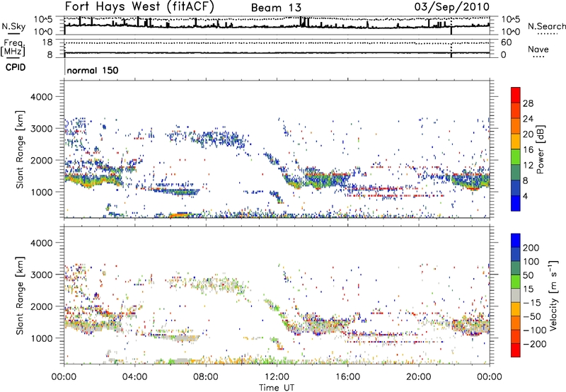The height and width of the screenshot is (392, 566).
Task: Pick the bright blue bottom segment of the power colorbar
Action: click(516, 203)
